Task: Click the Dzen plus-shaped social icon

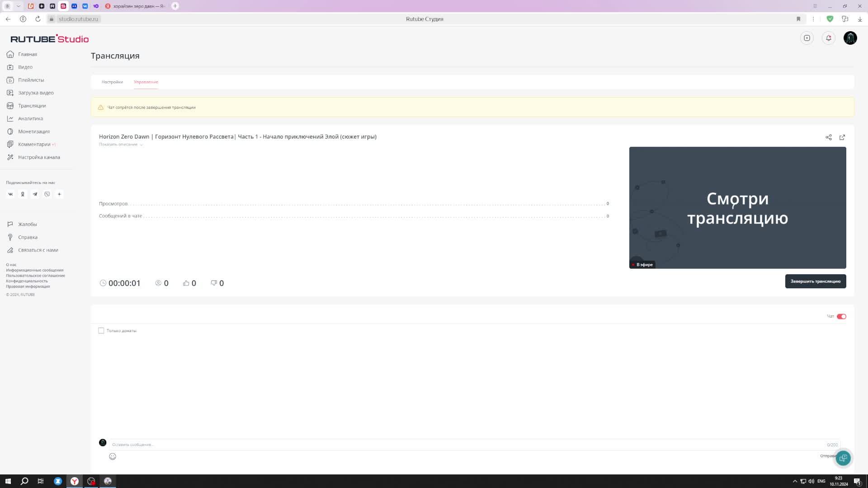Action: tap(59, 194)
